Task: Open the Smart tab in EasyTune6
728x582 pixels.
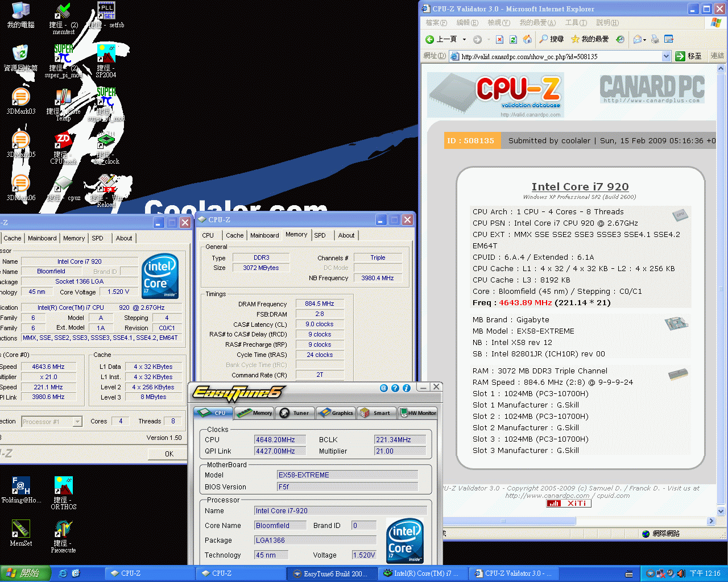Action: point(377,413)
